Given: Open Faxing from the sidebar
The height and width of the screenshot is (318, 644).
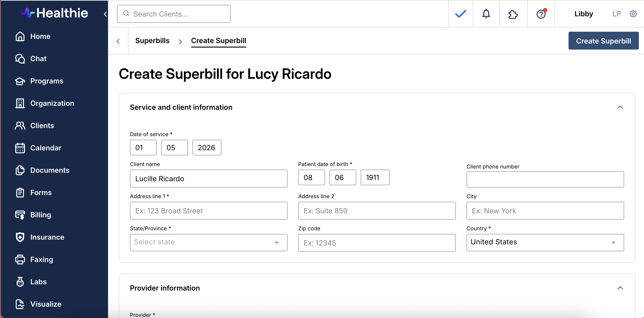Looking at the screenshot, I should click(x=42, y=260).
